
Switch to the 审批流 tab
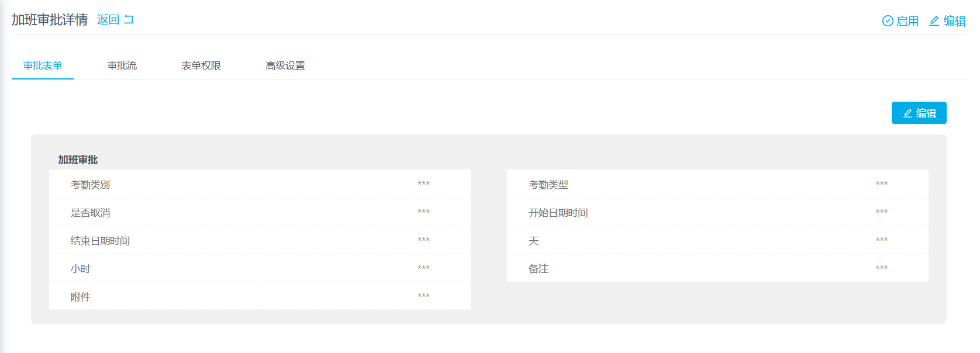[x=122, y=65]
